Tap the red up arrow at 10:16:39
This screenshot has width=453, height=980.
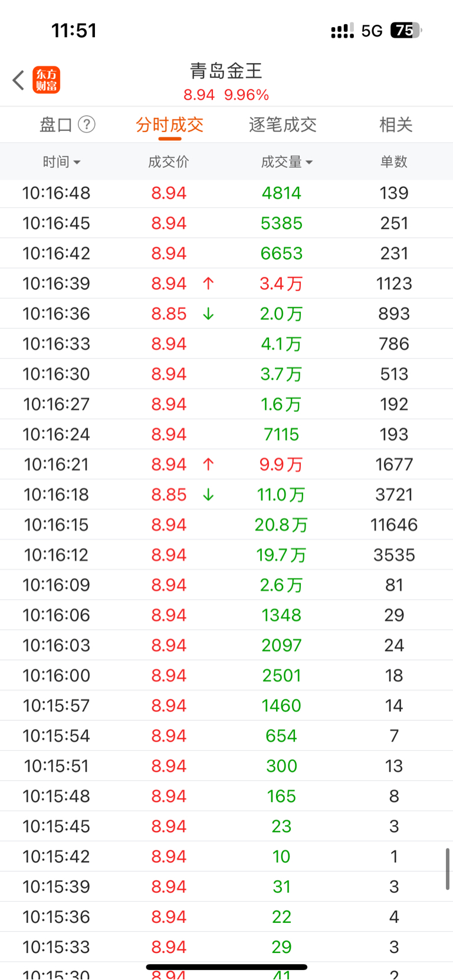pyautogui.click(x=208, y=283)
